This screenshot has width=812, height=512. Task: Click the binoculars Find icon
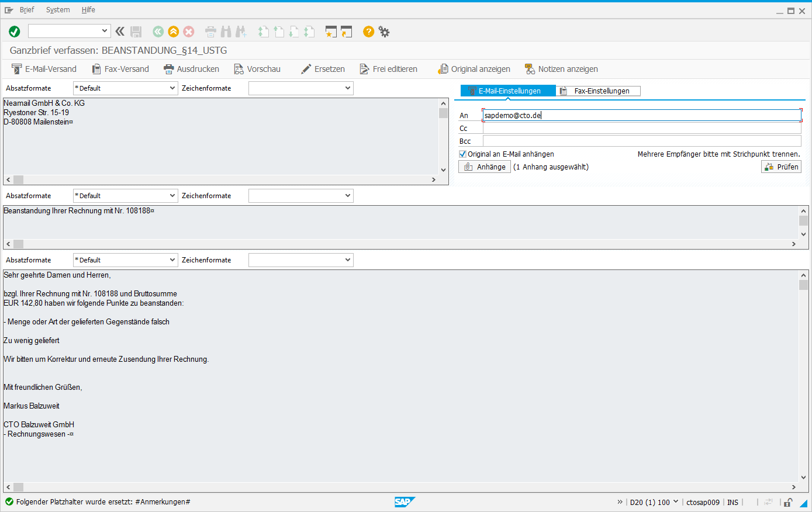pyautogui.click(x=226, y=32)
